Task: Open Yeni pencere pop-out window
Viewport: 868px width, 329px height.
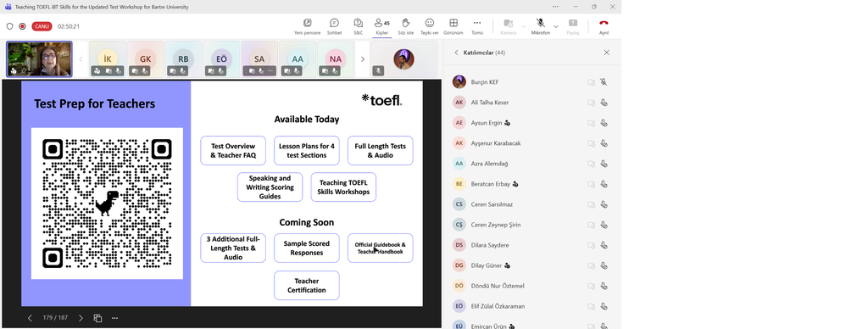Action: pos(307,26)
